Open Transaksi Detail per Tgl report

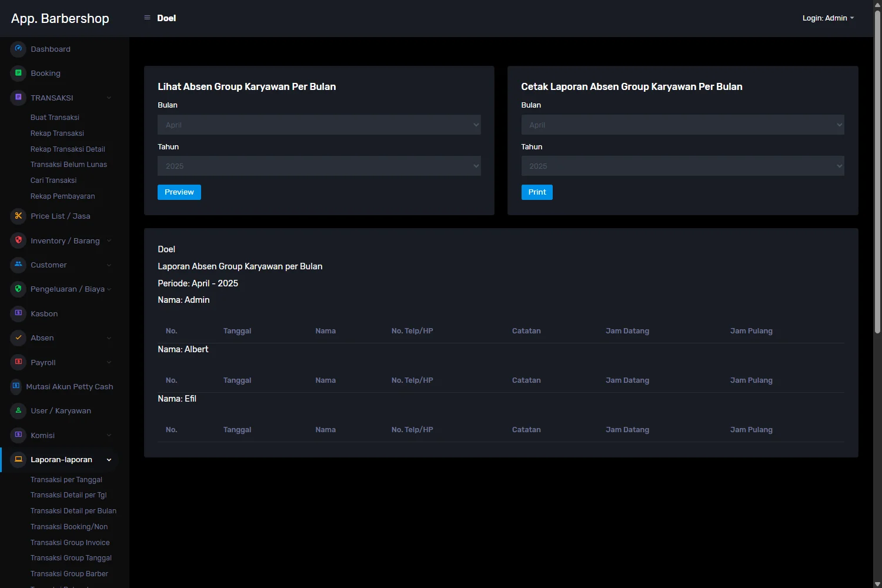(x=68, y=495)
